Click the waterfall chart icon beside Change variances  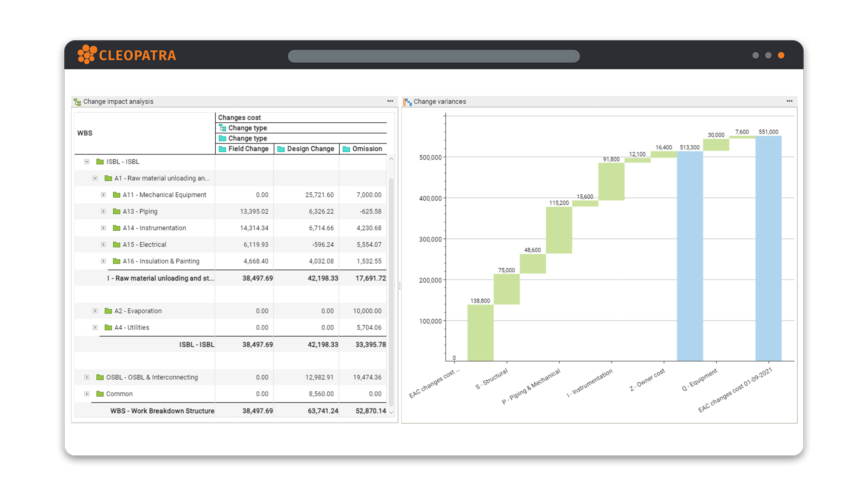coord(407,101)
